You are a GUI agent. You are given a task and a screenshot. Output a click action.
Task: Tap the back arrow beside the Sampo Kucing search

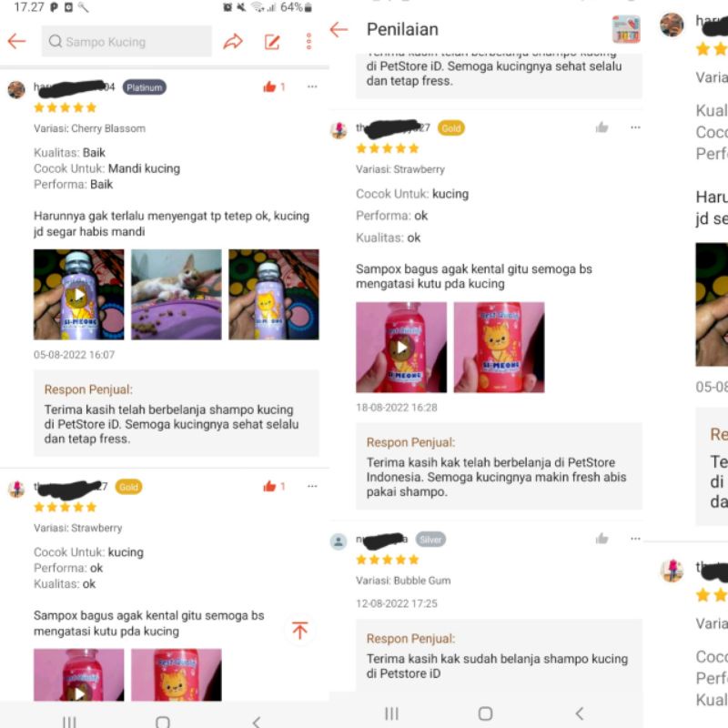point(16,41)
